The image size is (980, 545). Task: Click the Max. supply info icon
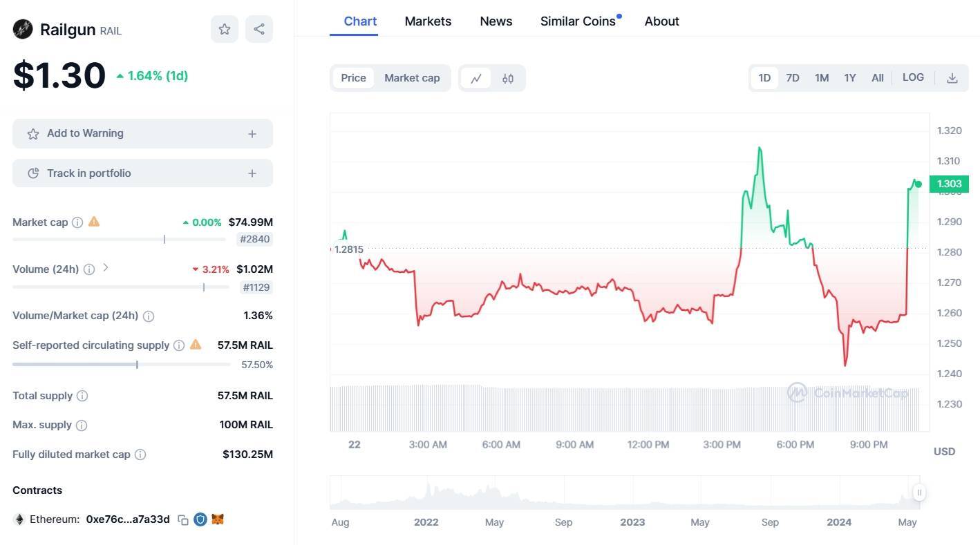click(x=82, y=426)
